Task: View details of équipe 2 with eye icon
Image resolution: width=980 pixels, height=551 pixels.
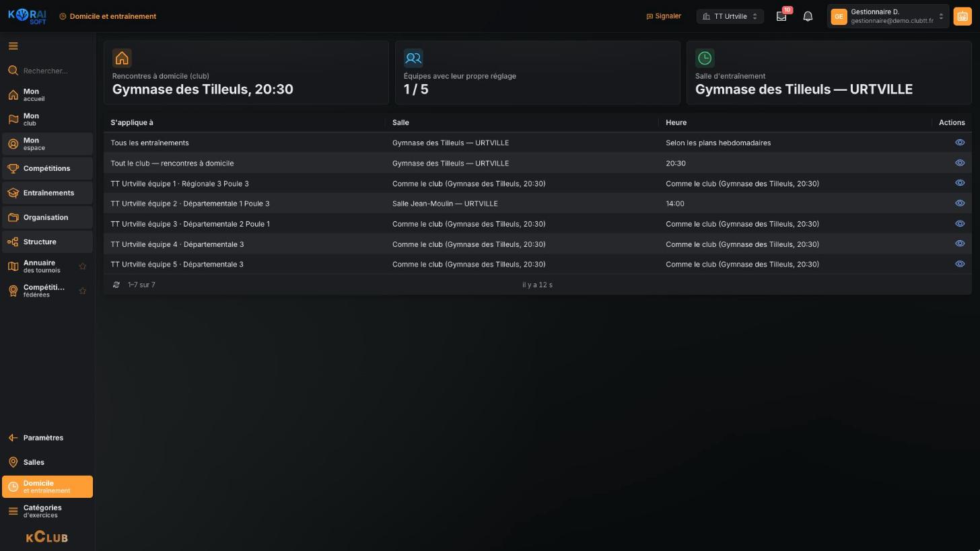Action: [960, 203]
